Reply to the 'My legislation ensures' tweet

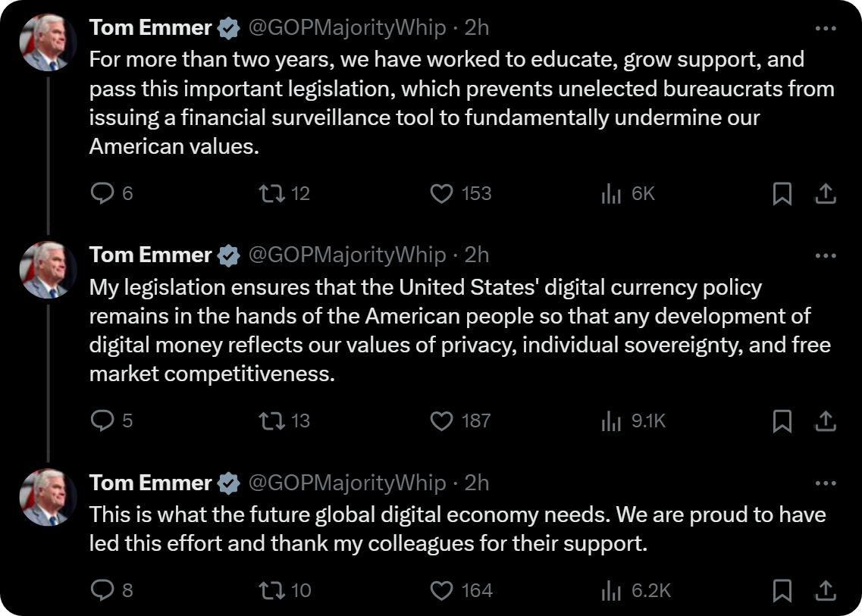(x=102, y=421)
